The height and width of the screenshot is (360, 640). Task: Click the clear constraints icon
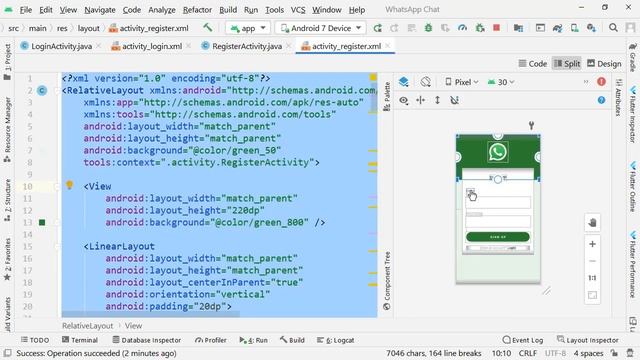click(454, 100)
